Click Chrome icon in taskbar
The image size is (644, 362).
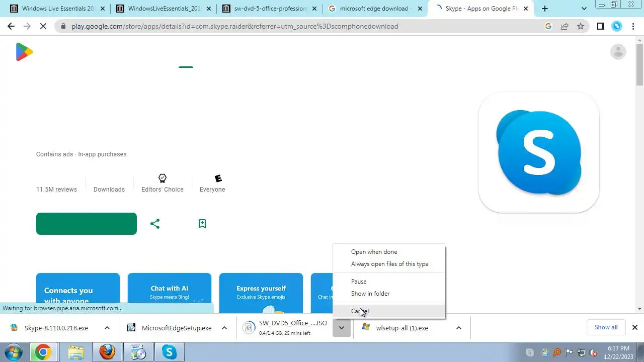(x=43, y=352)
